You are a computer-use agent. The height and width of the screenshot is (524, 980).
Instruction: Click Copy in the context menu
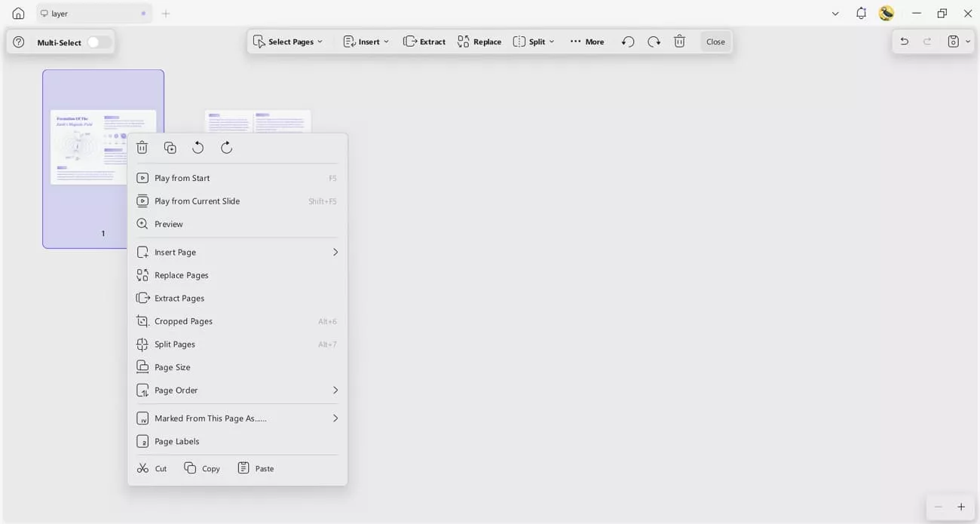coord(202,468)
